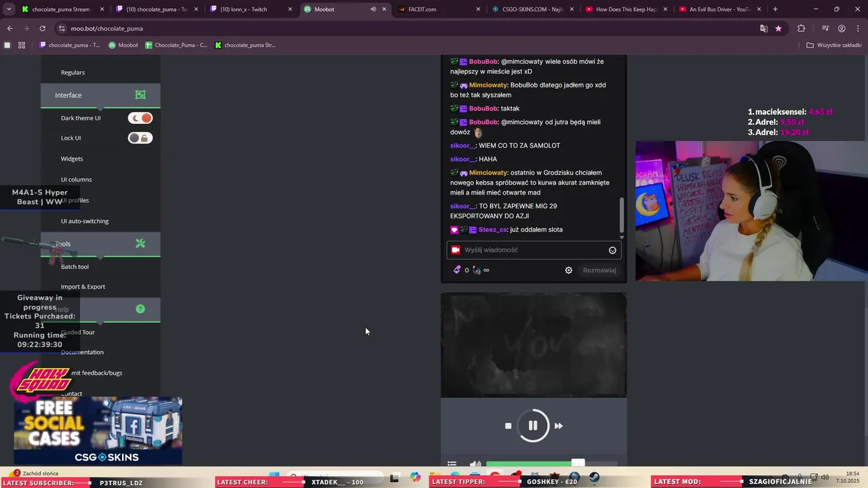The height and width of the screenshot is (488, 868).
Task: Open Chocolate_Puma - C... bookmark
Action: tap(176, 45)
